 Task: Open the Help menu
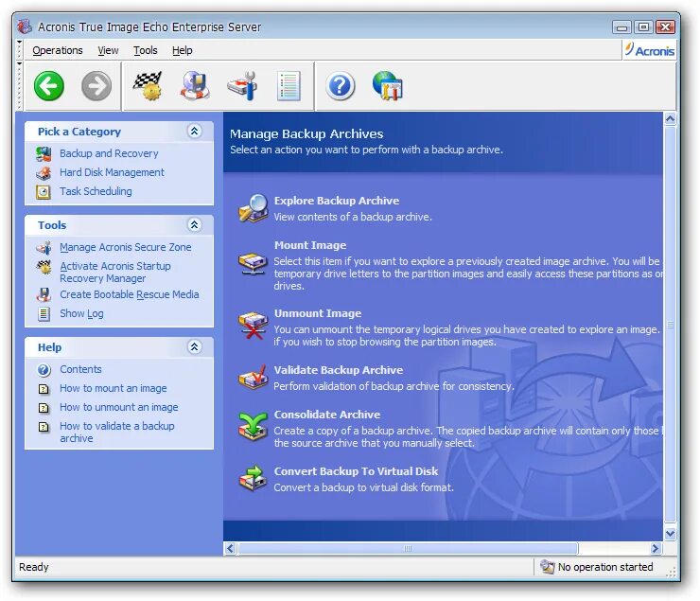coord(183,50)
